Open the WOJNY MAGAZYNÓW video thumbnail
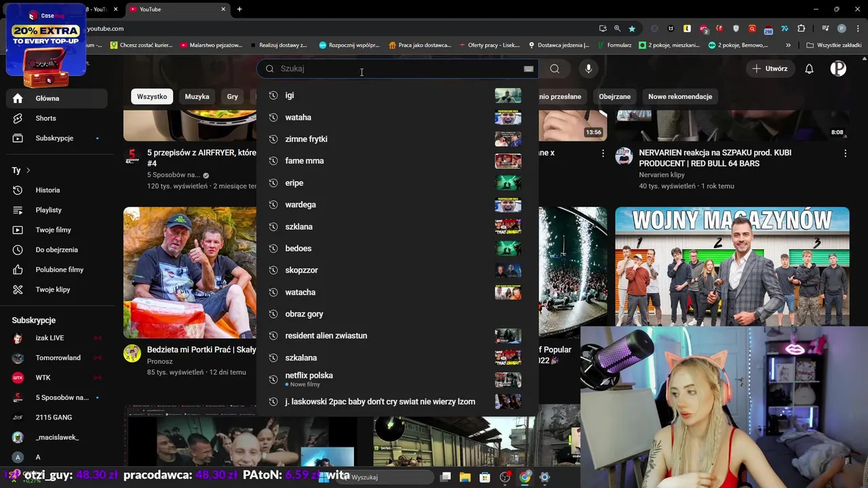Screen dimensions: 868x488 [732, 266]
